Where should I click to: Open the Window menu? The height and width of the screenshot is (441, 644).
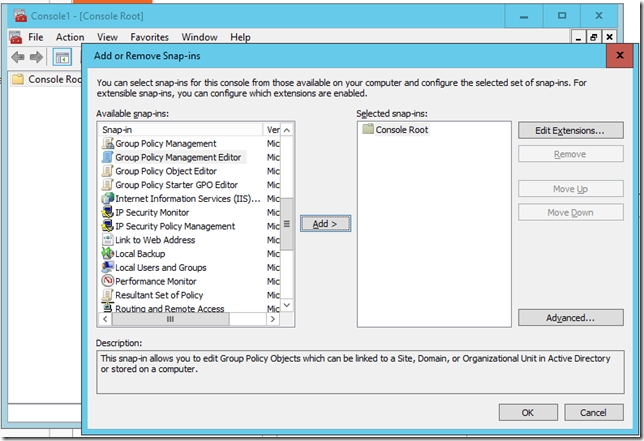200,37
